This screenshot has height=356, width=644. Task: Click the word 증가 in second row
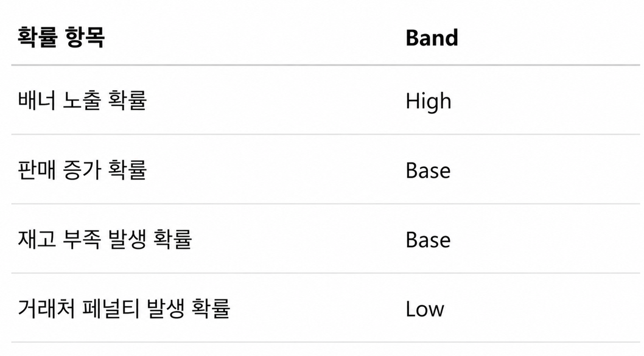[x=82, y=170]
